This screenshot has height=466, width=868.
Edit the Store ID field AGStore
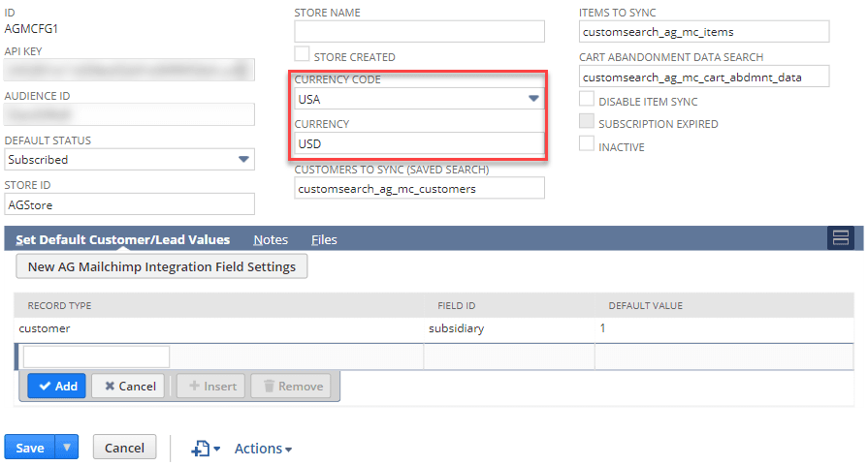130,204
